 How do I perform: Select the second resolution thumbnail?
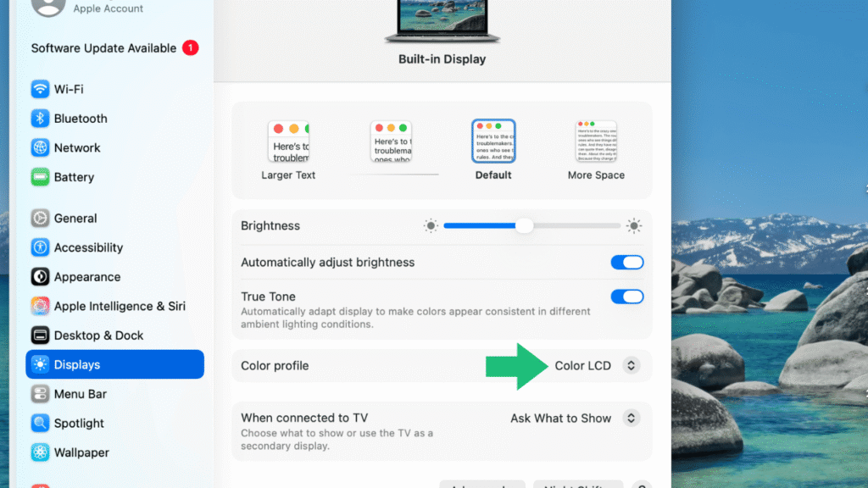coord(391,141)
